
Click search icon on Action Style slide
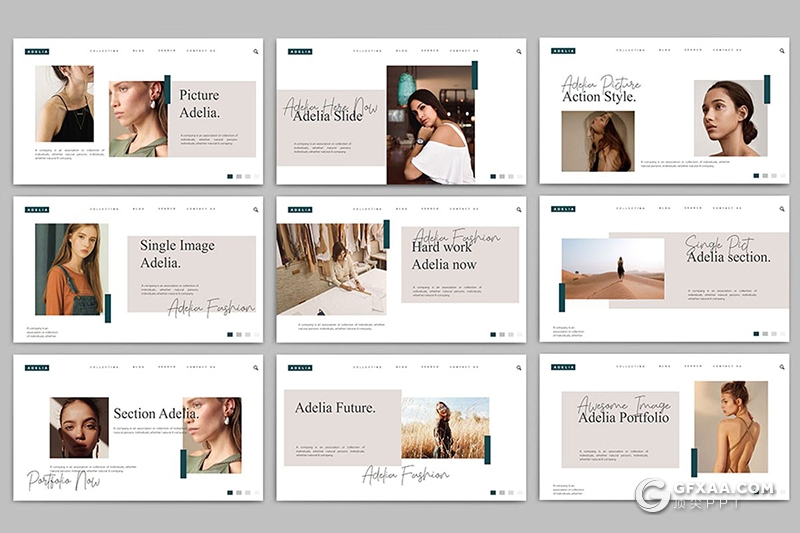782,51
